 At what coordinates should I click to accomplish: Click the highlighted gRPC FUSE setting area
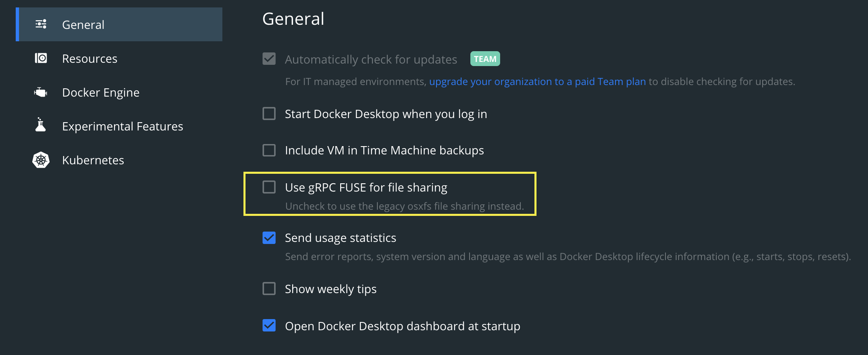[x=389, y=193]
